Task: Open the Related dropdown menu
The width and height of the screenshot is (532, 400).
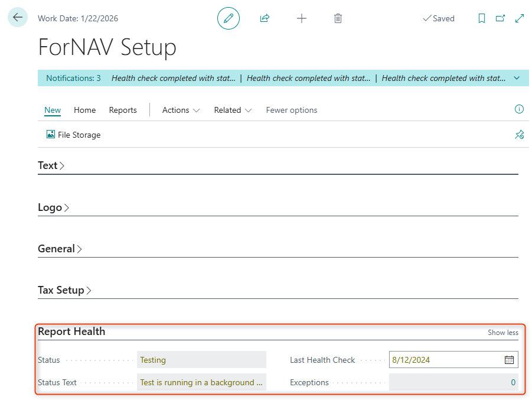Action: (x=233, y=110)
